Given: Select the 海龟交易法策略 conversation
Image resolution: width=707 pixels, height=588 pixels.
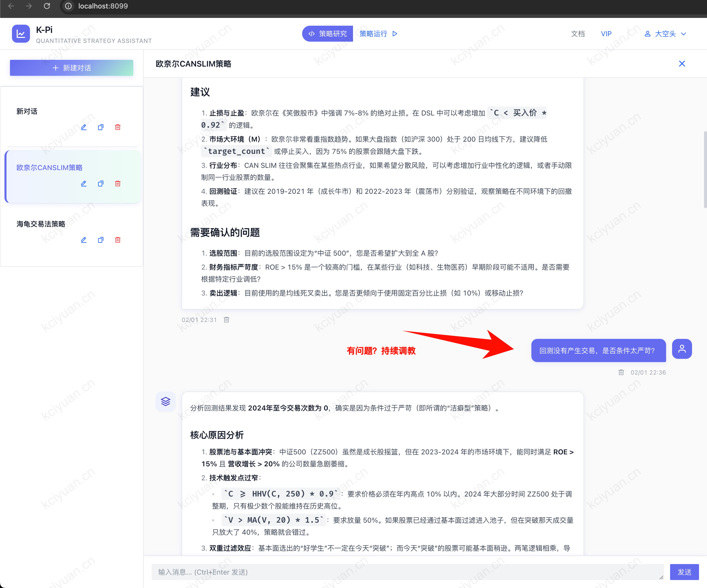Looking at the screenshot, I should click(x=41, y=224).
